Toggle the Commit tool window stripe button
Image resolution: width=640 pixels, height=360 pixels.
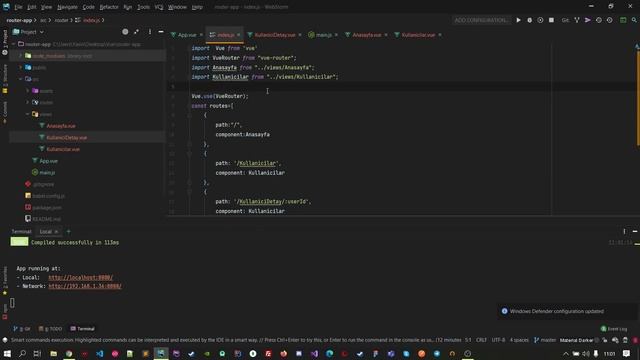(x=5, y=112)
